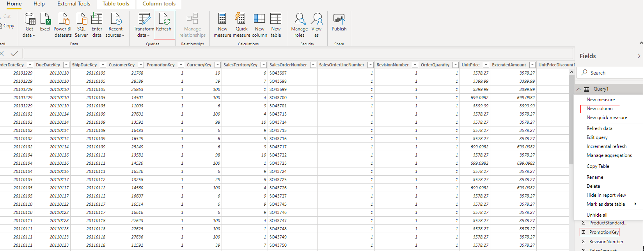This screenshot has height=251, width=644.
Task: Choose Manage aggregations option
Action: (609, 155)
